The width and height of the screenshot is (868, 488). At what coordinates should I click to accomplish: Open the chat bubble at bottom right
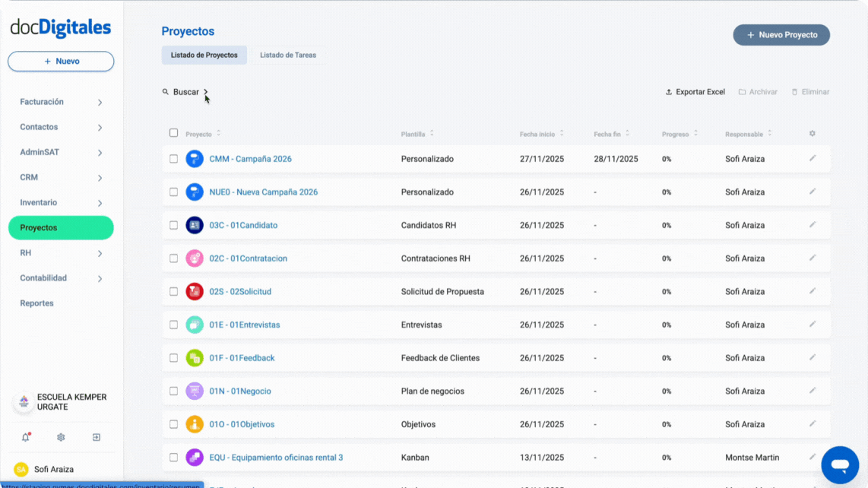(840, 464)
